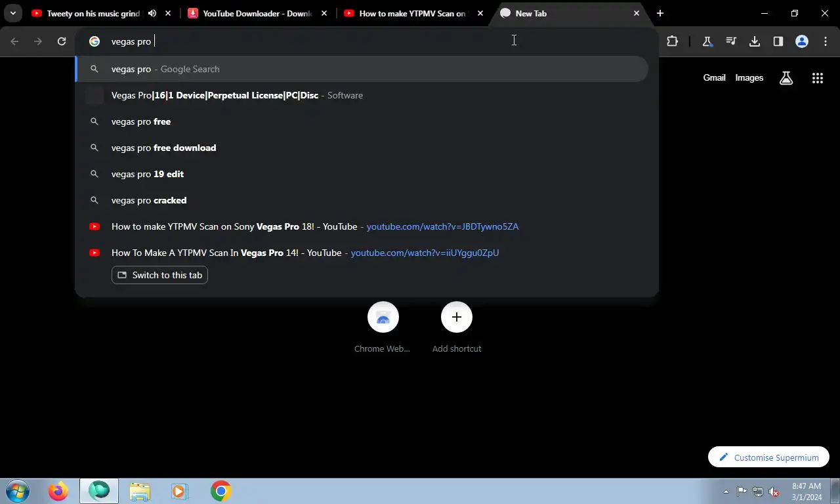
Task: Open the tab search dropdown arrow
Action: point(12,13)
